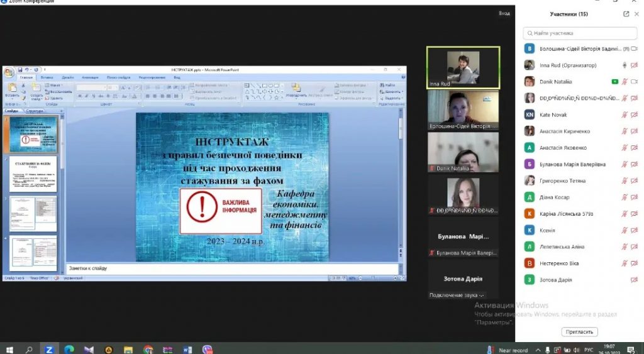Toggle Григоренко Тетяна's microphone icon
The height and width of the screenshot is (354, 644).
coord(625,181)
